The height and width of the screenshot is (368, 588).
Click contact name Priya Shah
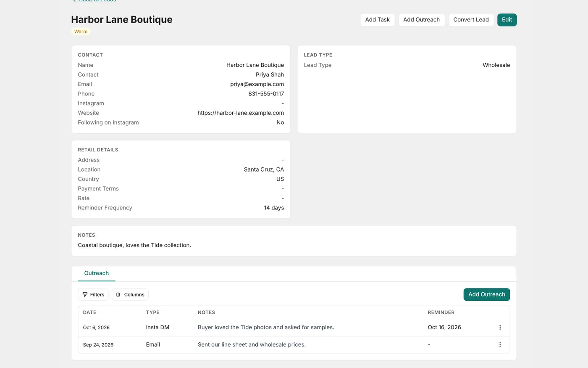(270, 74)
